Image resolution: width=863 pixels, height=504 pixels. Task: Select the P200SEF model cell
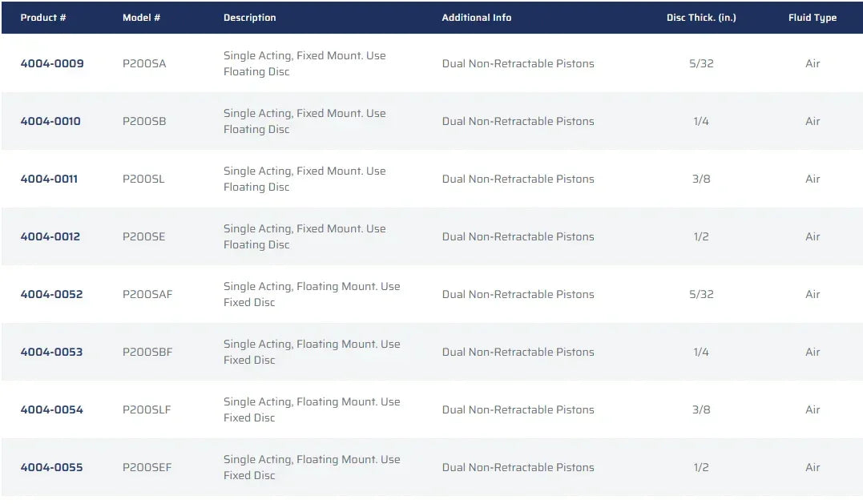coord(147,468)
